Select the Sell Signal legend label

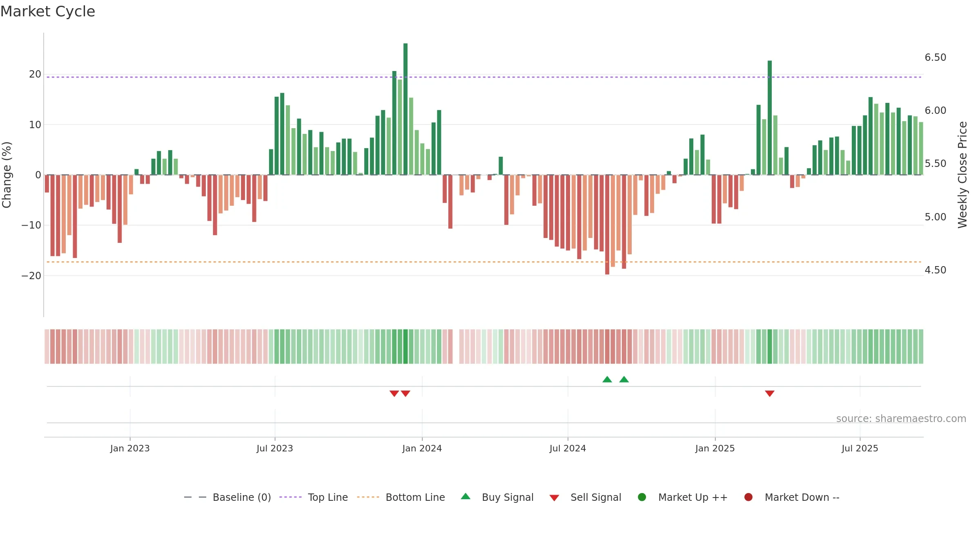pyautogui.click(x=596, y=497)
